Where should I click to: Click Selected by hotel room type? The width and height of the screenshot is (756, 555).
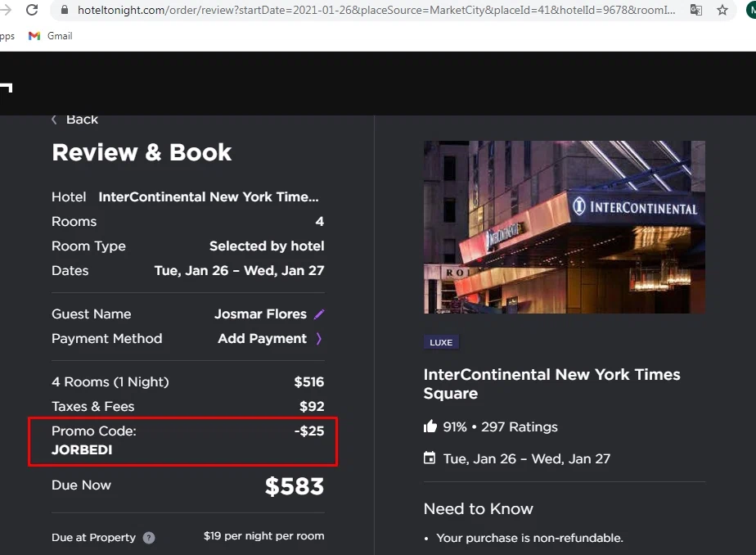point(267,246)
